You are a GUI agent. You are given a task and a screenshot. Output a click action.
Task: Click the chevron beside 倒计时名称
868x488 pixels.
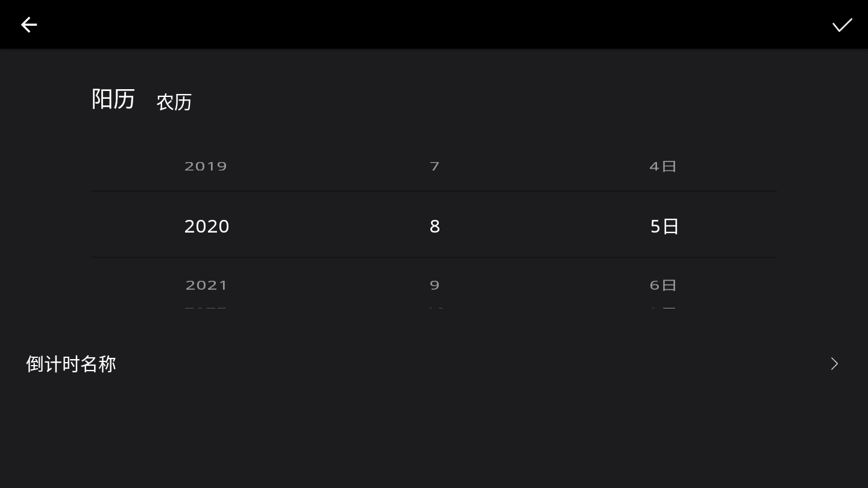pos(834,364)
